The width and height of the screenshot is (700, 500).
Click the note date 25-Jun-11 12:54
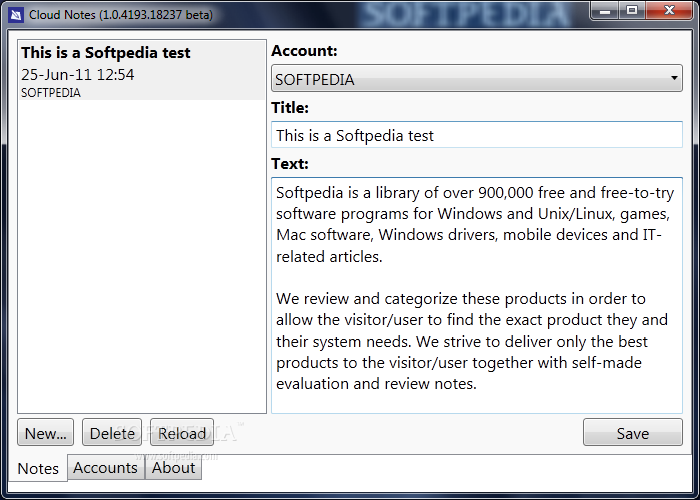click(78, 75)
